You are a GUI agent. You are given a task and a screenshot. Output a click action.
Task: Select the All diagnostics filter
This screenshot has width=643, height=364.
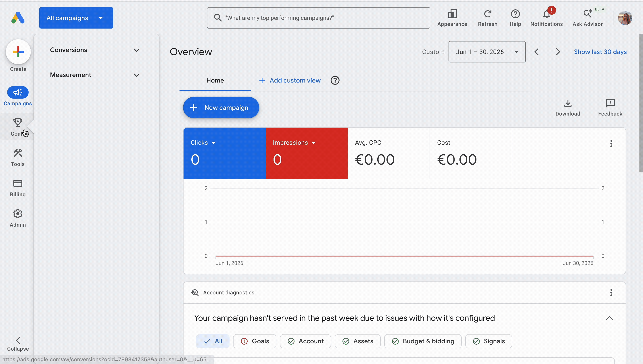[x=213, y=341]
